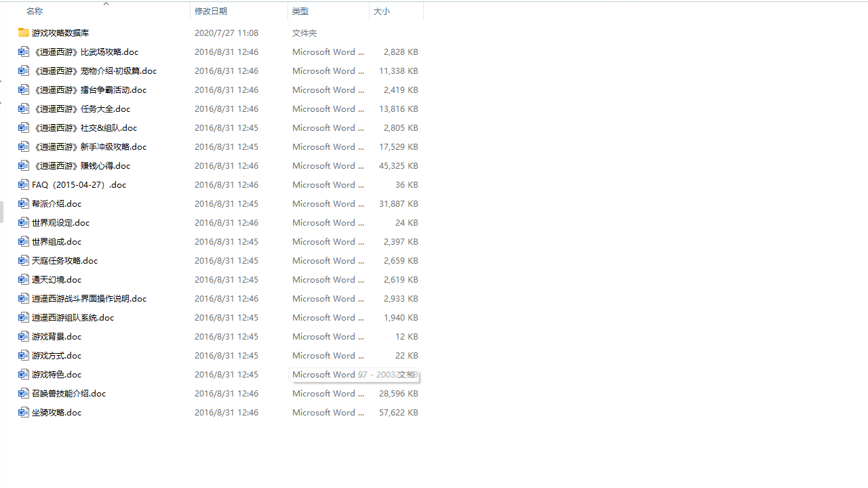Screen dimensions: 868x488
Task: Click Word icon beside 天庭任务攻略.doc
Action: tap(24, 260)
